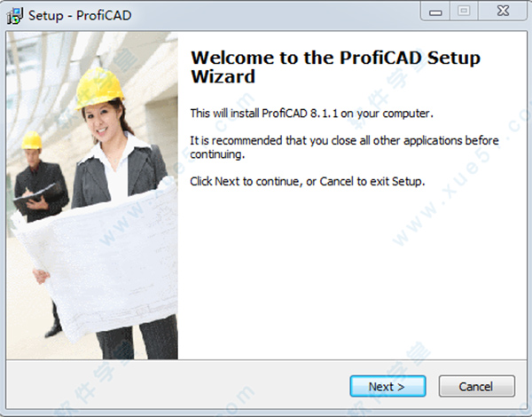The image size is (532, 417).
Task: Click the "Setup - ProfiCAD" title bar text
Action: click(x=80, y=16)
